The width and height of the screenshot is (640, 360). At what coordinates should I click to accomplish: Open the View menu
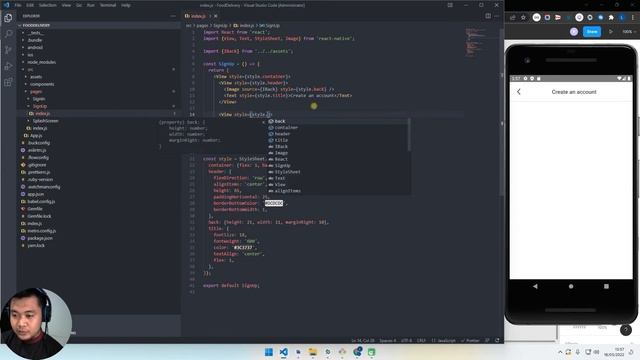[x=66, y=5]
